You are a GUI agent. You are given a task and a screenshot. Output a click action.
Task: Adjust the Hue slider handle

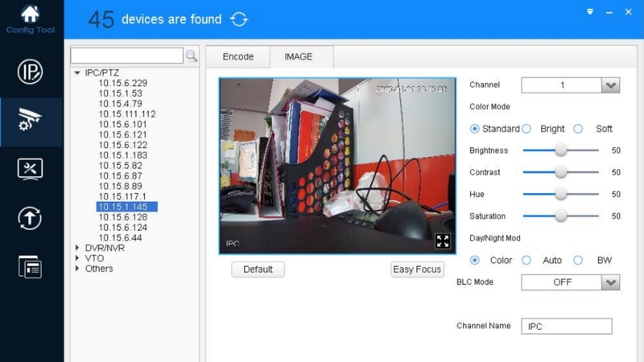[x=560, y=194]
